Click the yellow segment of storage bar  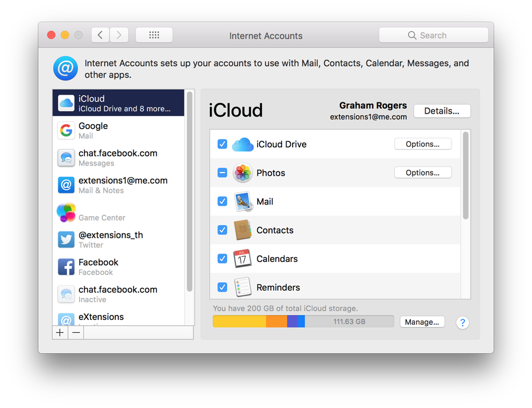click(239, 322)
